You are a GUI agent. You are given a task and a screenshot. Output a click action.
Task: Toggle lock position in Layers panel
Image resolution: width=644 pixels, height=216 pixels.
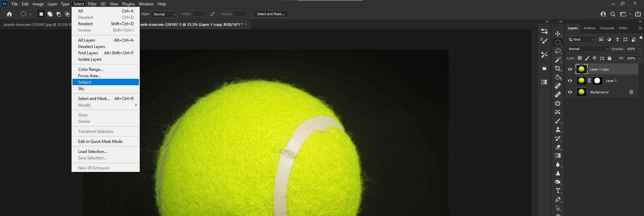[594, 58]
